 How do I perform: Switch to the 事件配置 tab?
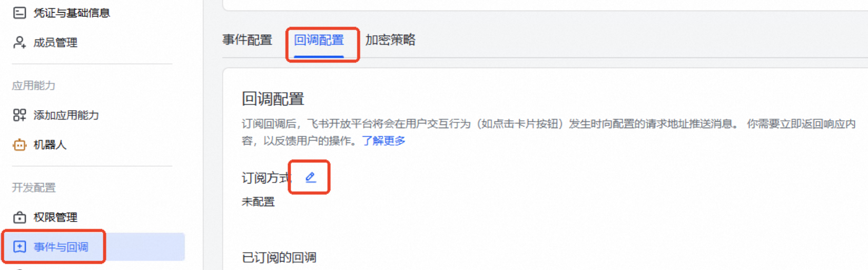[x=247, y=40]
